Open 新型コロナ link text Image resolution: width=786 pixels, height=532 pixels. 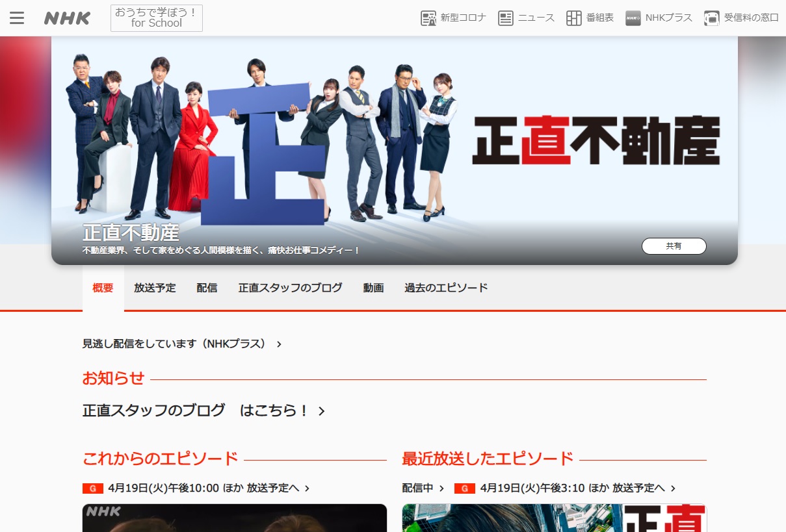coord(463,18)
